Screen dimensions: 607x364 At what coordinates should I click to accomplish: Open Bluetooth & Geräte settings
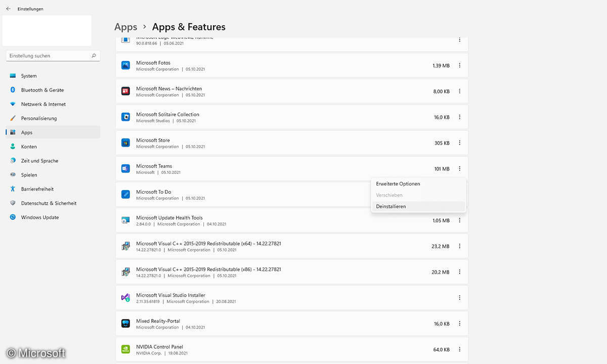pyautogui.click(x=53, y=90)
